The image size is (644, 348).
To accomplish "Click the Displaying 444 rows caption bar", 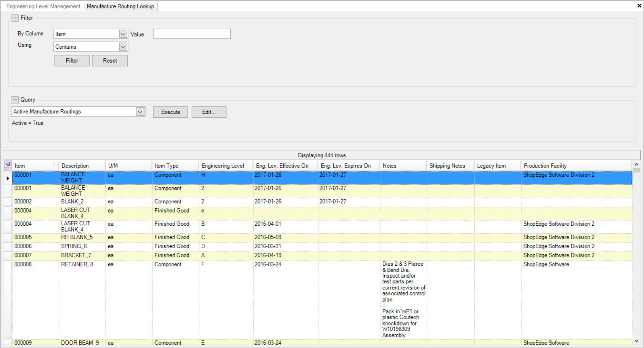I will coord(322,155).
